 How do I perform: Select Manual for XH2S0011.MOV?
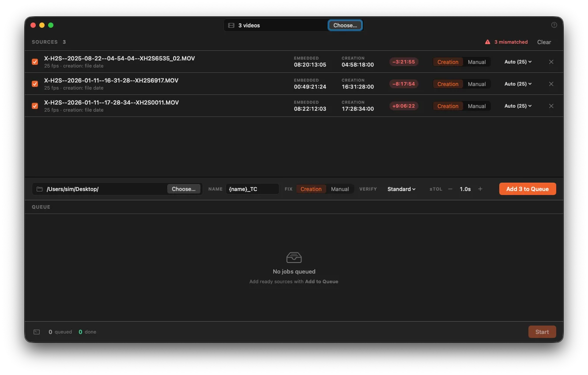[x=477, y=106]
